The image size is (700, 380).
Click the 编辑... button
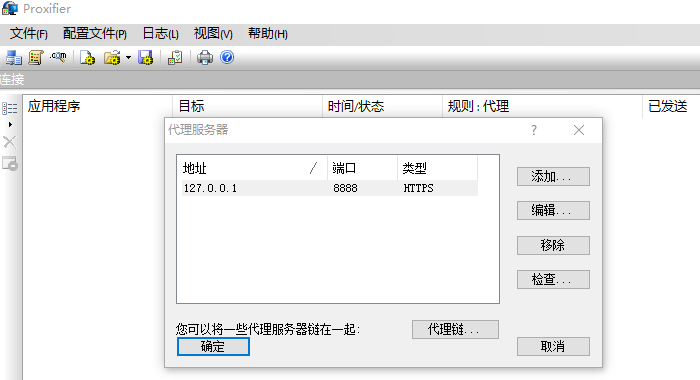click(553, 210)
